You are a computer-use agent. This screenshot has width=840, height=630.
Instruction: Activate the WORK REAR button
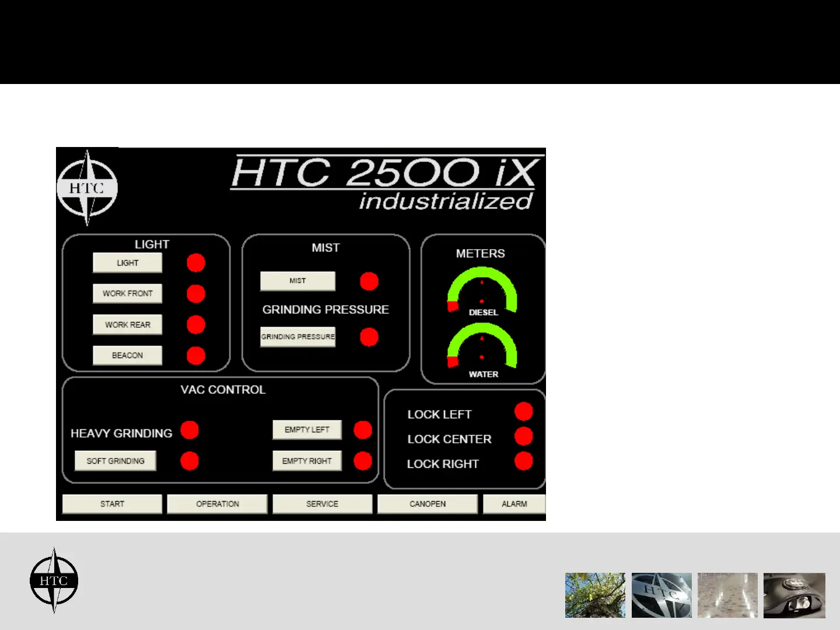click(x=127, y=324)
